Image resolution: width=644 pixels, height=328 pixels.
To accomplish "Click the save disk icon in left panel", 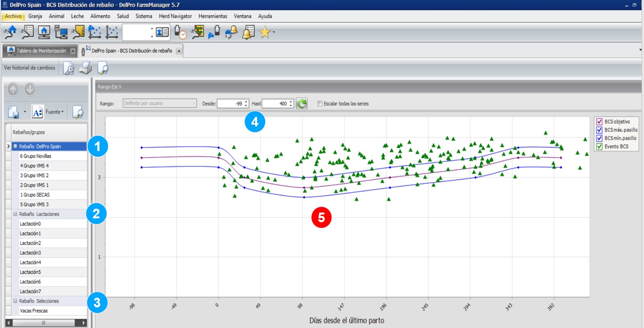I will pyautogui.click(x=14, y=112).
